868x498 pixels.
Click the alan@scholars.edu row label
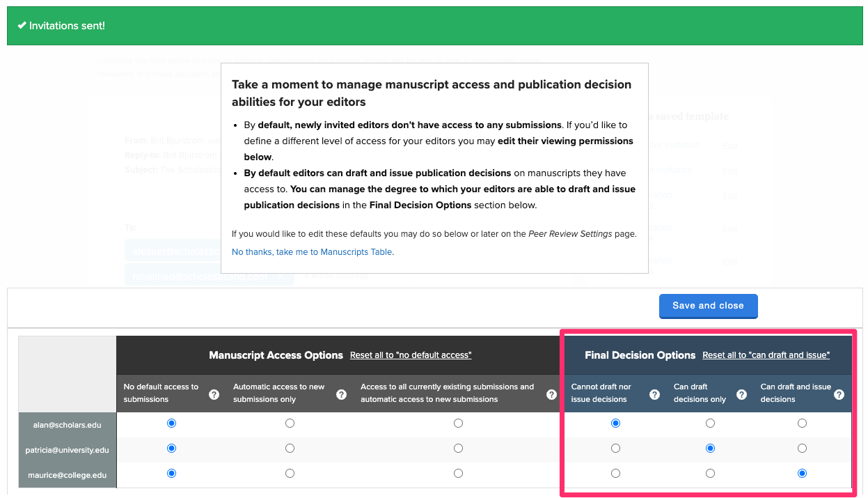click(x=67, y=423)
